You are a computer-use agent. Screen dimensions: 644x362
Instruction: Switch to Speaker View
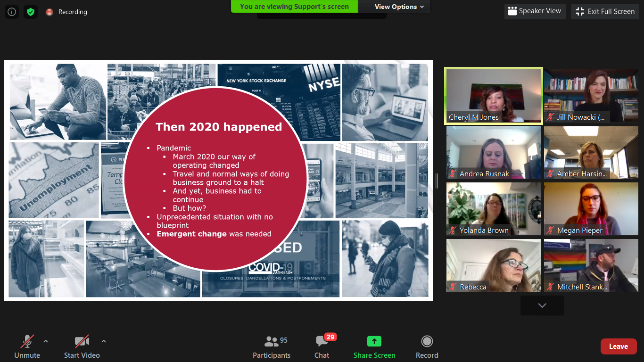pyautogui.click(x=535, y=11)
